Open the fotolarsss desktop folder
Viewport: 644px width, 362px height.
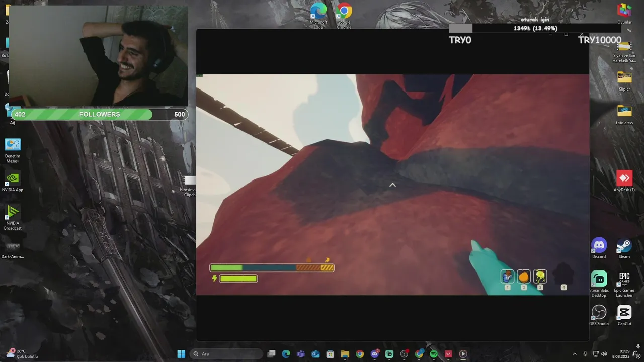click(x=624, y=115)
